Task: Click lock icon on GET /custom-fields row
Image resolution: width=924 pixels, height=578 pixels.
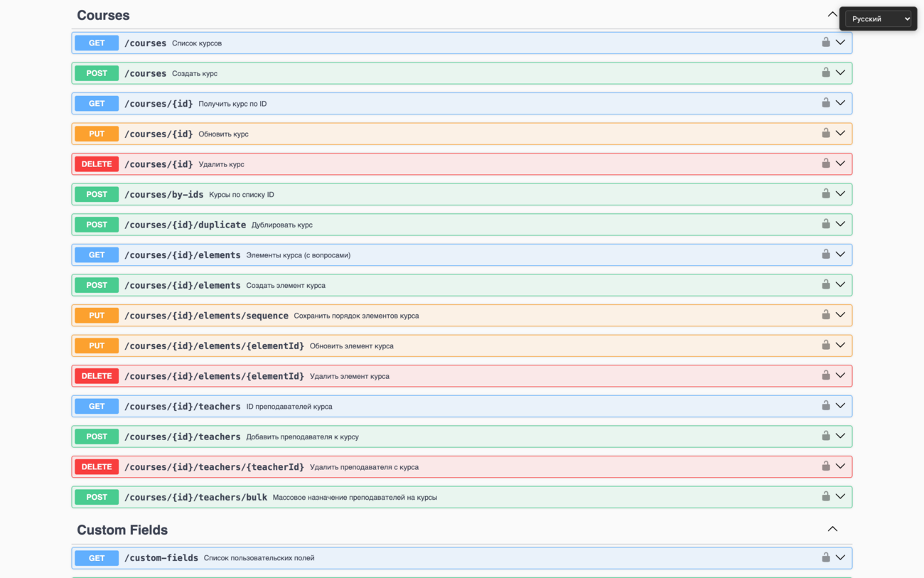Action: coord(826,557)
